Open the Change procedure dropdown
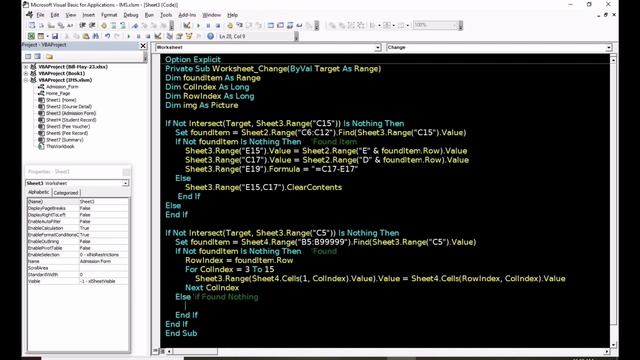640x360 pixels. 609,48
